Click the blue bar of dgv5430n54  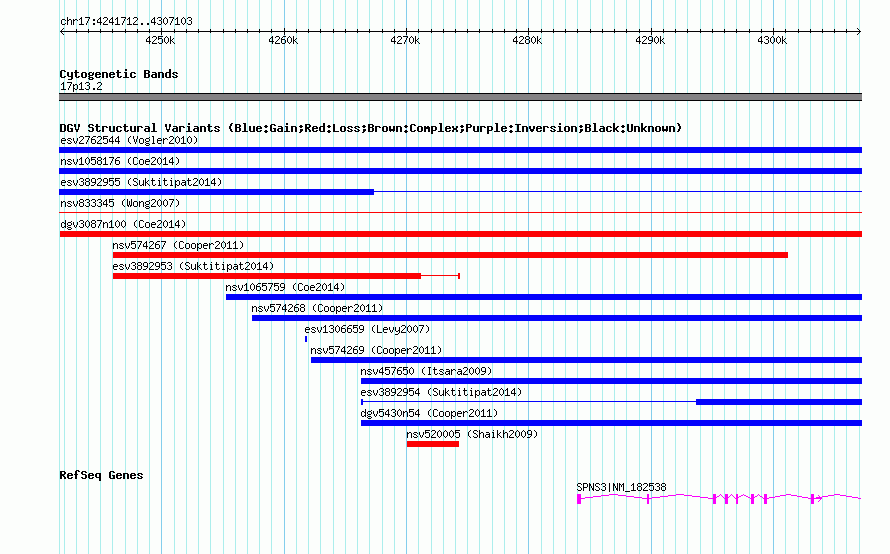(611, 423)
